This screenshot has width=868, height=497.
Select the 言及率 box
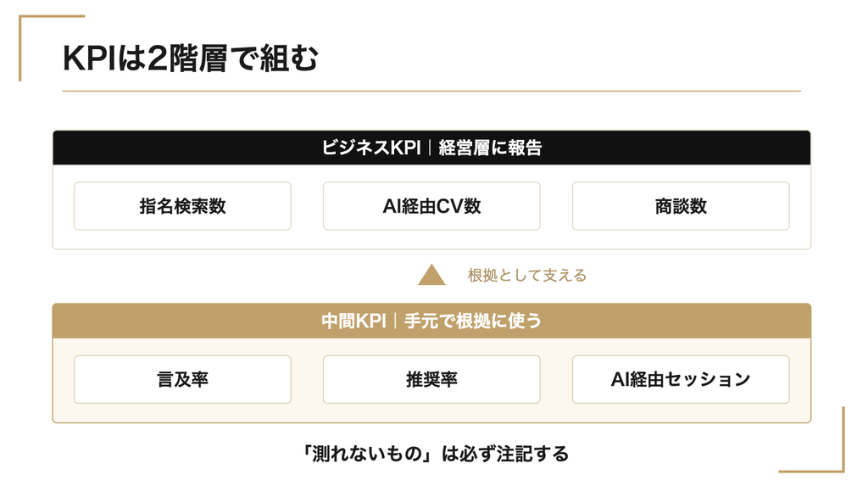click(x=182, y=380)
